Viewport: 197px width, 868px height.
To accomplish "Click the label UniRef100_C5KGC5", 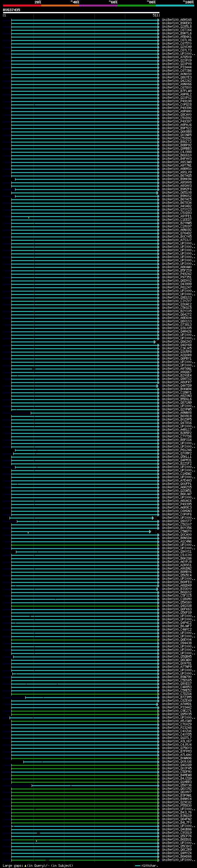I will coord(177,308).
